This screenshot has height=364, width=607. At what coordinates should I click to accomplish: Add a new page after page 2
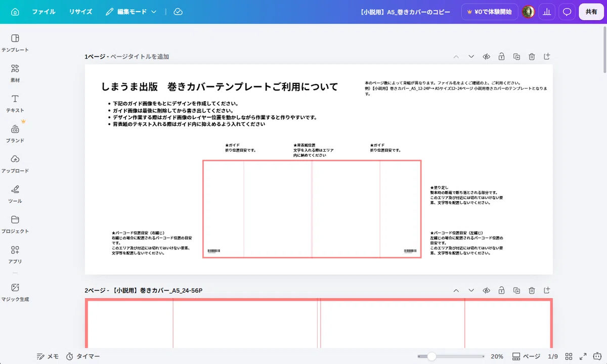pos(547,291)
